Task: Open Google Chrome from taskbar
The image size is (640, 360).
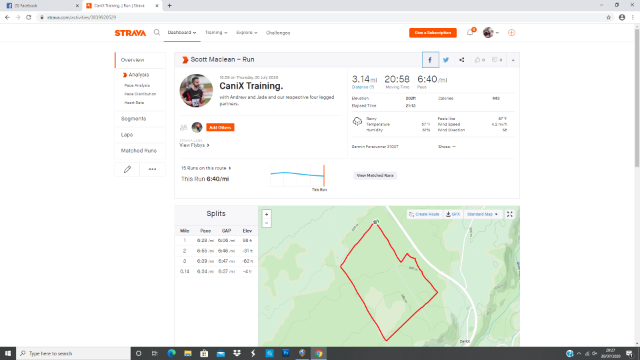Action: (x=319, y=353)
